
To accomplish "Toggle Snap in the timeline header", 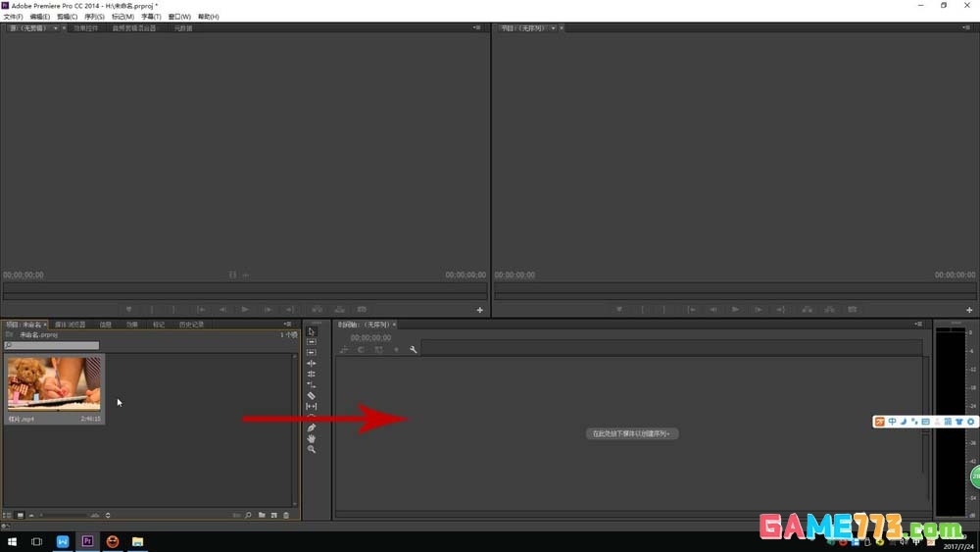I will [362, 350].
